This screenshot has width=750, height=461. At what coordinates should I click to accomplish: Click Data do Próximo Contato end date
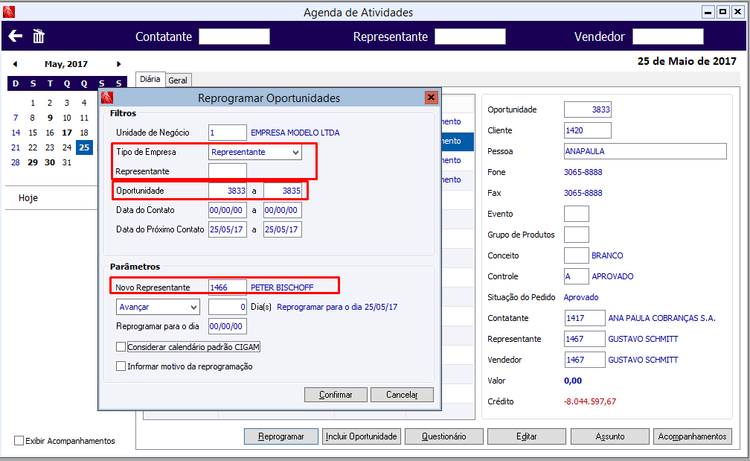coord(283,230)
